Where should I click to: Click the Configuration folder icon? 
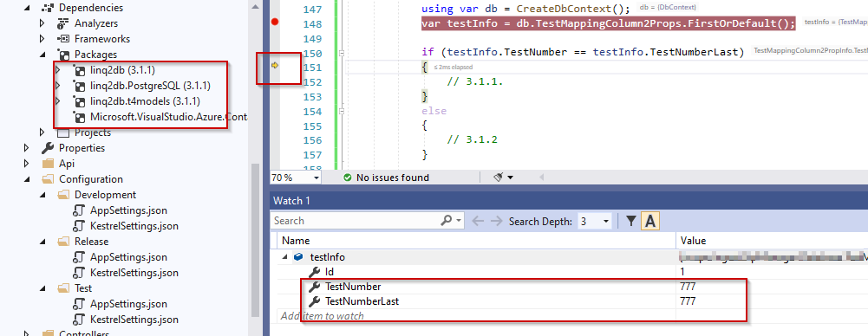coord(49,179)
